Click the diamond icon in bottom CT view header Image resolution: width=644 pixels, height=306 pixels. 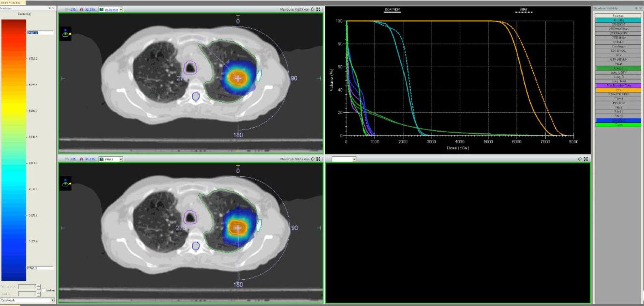[313, 159]
